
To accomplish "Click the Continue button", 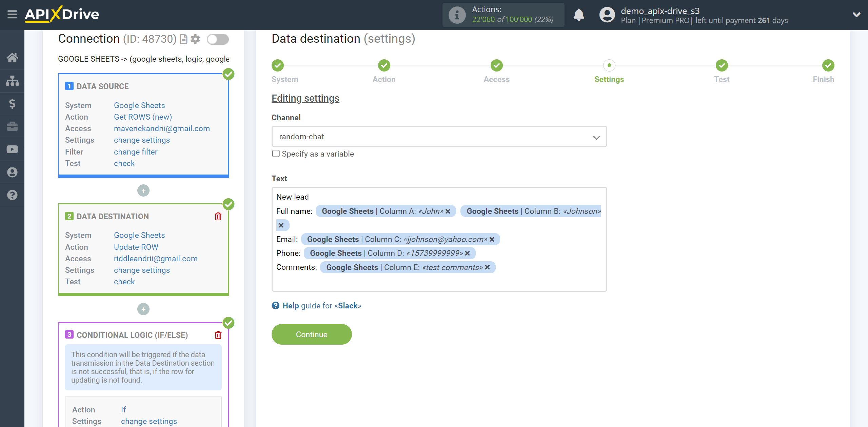I will coord(312,334).
